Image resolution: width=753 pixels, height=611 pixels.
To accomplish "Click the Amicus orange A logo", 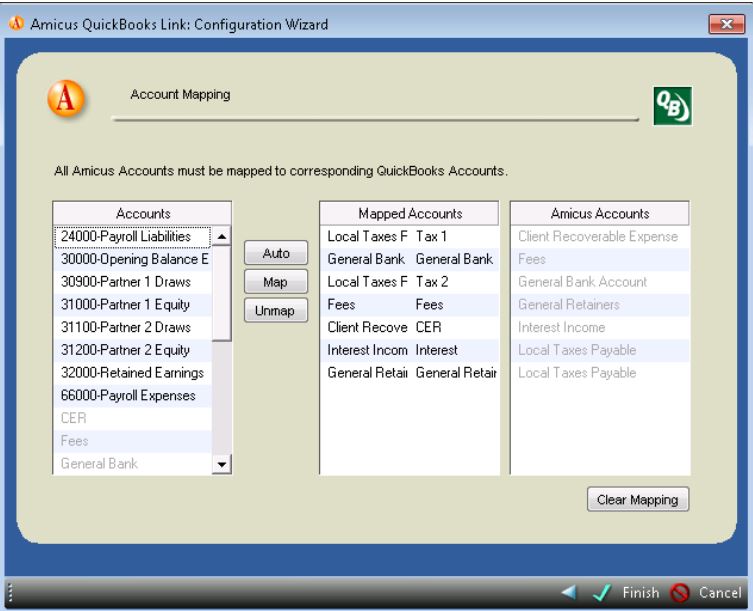I will point(66,98).
